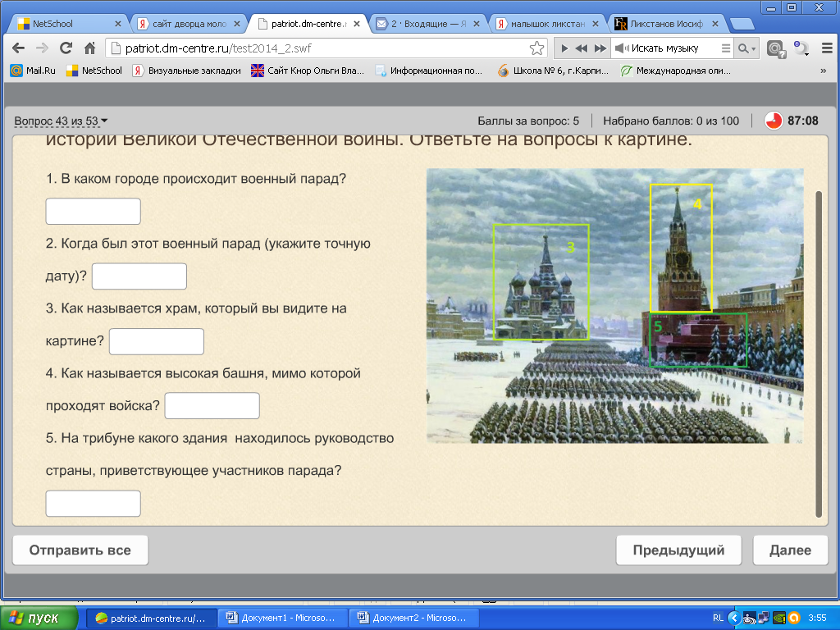Click answer field for question 1 city
The width and height of the screenshot is (840, 630).
94,211
